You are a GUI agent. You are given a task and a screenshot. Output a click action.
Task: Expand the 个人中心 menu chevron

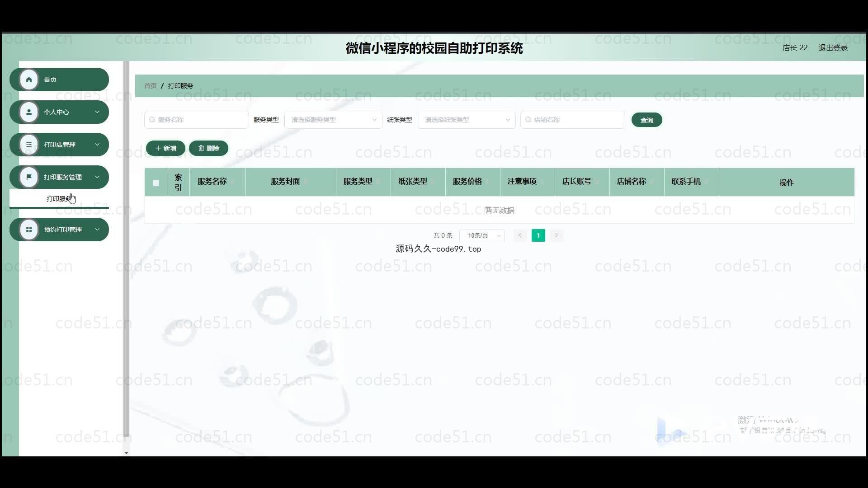(97, 112)
